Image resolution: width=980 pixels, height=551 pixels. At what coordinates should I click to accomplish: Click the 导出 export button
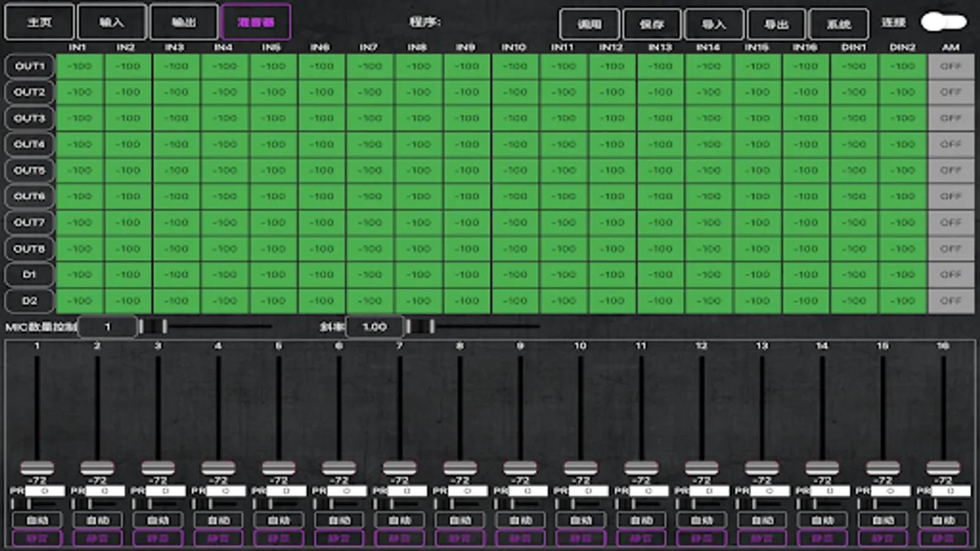click(776, 24)
